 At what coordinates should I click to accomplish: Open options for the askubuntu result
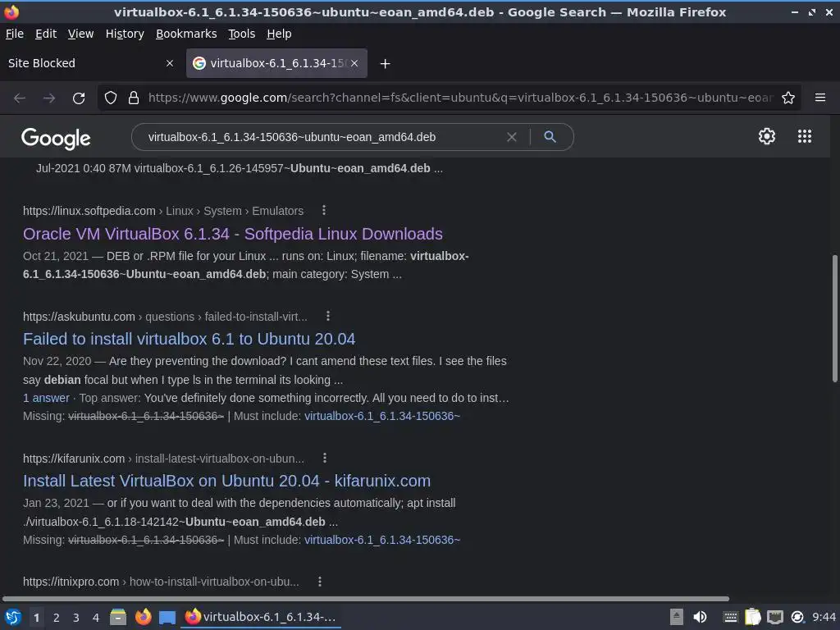tap(328, 316)
